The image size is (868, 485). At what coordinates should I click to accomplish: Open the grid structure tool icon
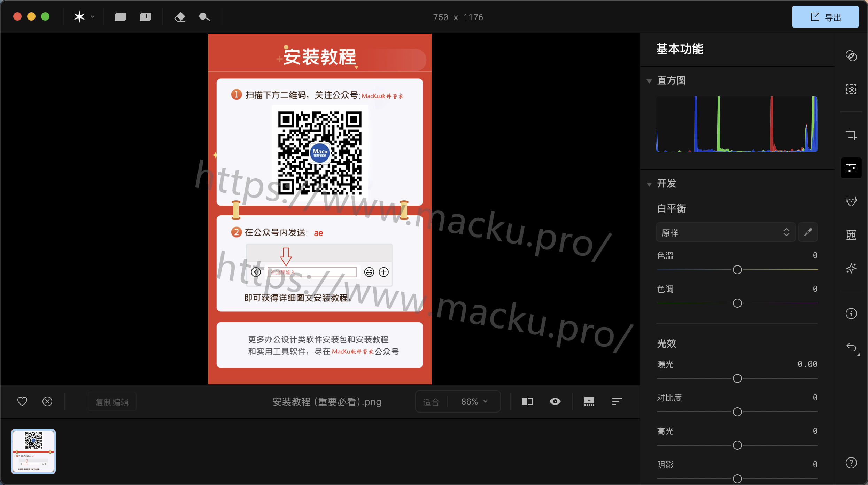(851, 234)
